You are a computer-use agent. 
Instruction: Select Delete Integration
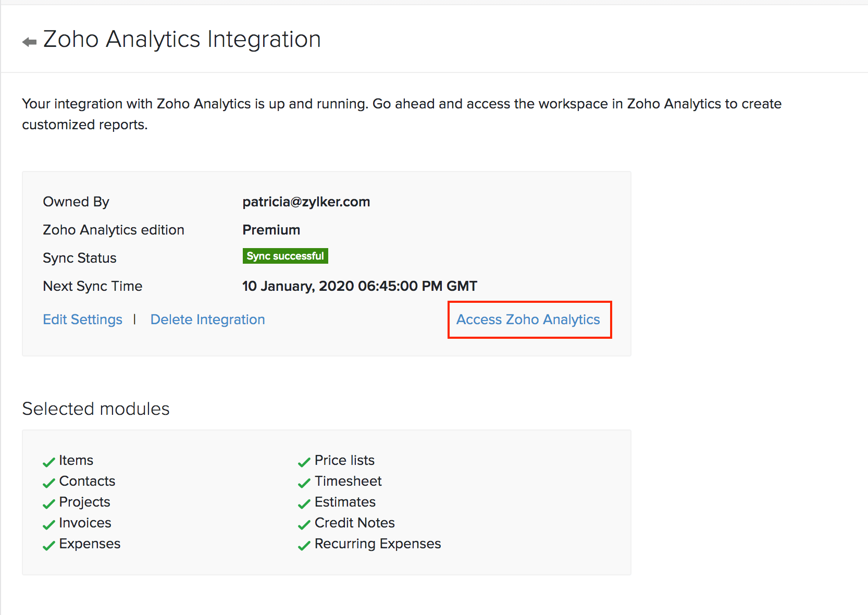pos(207,319)
